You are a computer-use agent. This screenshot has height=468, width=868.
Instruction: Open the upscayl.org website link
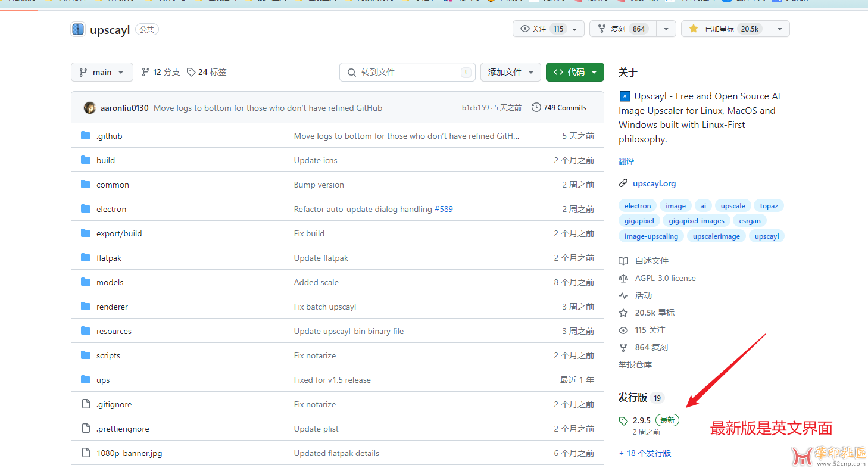coord(654,183)
